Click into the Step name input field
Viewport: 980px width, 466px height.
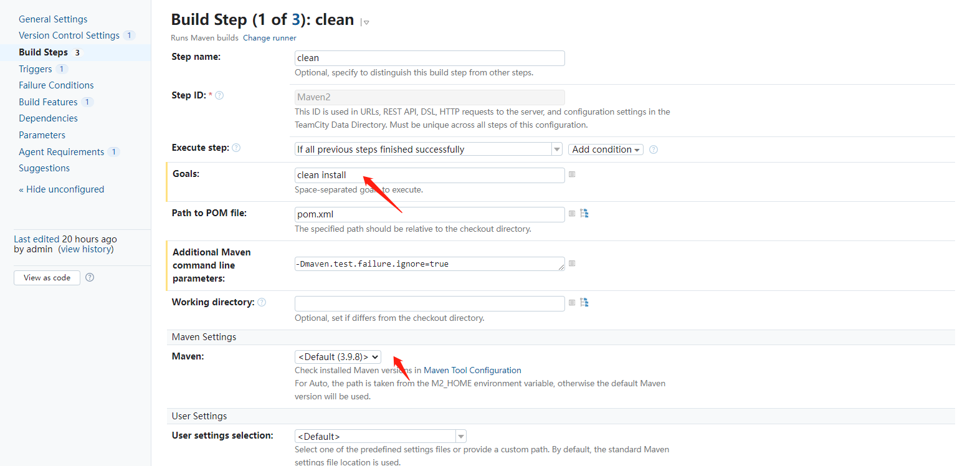click(429, 58)
